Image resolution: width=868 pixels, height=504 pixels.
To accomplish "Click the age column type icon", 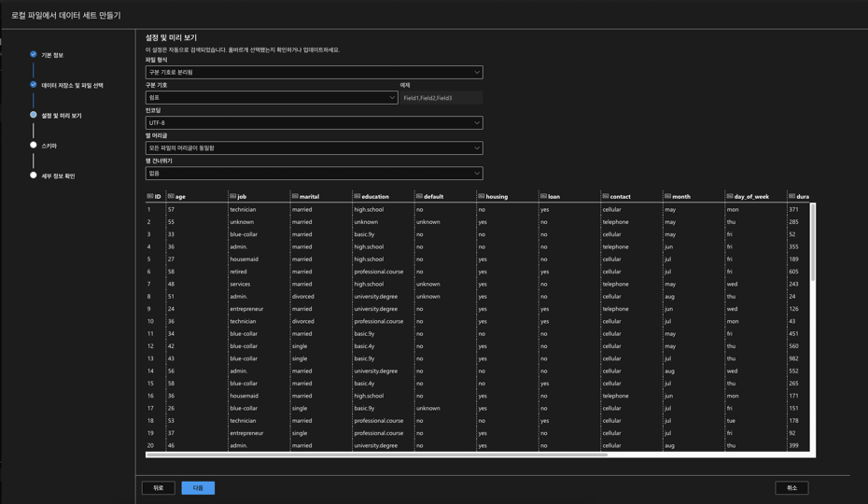I will 171,196.
